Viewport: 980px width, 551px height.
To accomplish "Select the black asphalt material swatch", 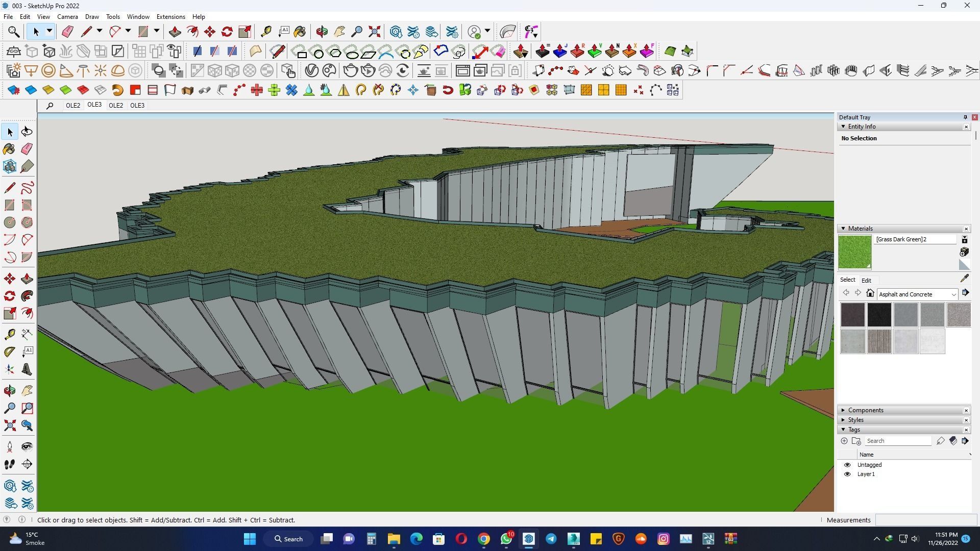I will [x=879, y=315].
